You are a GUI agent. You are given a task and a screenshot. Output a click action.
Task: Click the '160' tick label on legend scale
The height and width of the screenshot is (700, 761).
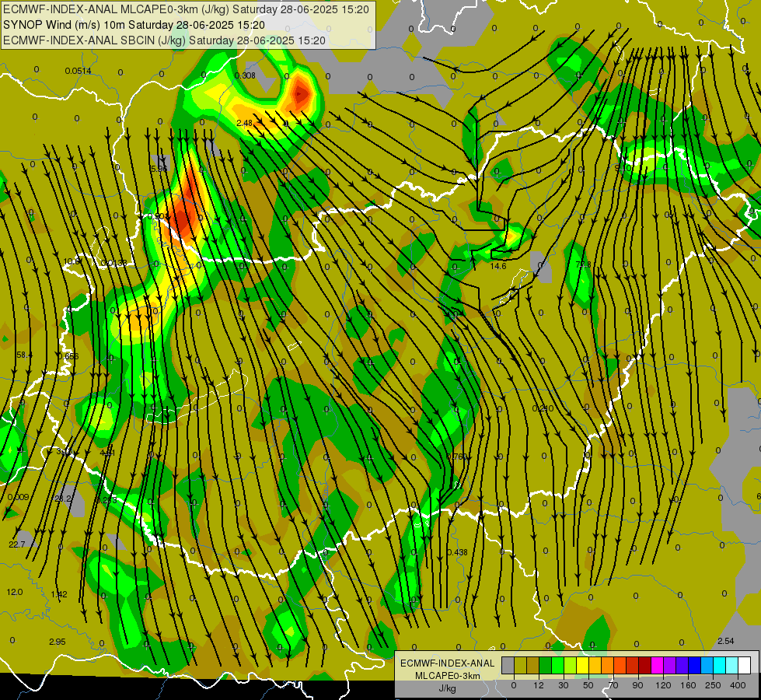(x=688, y=685)
